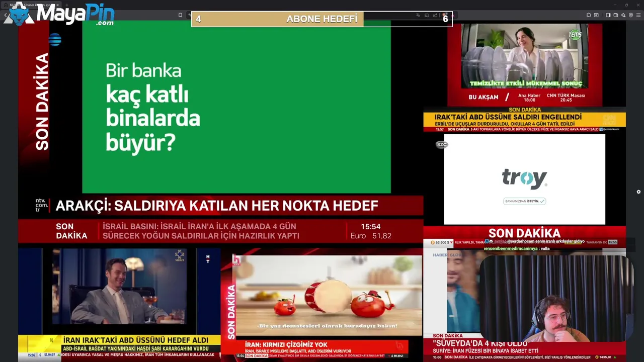The image size is (644, 362).
Task: Open the browser hamburger menu
Action: tap(638, 15)
